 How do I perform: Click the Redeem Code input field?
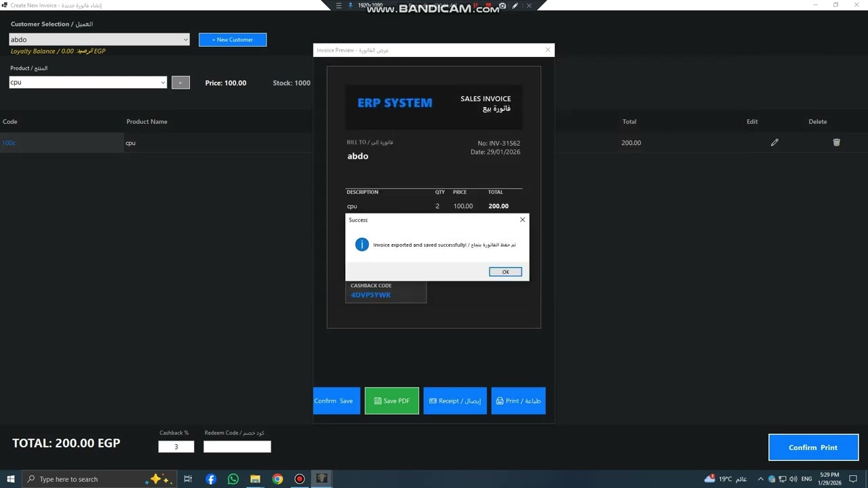(x=237, y=447)
